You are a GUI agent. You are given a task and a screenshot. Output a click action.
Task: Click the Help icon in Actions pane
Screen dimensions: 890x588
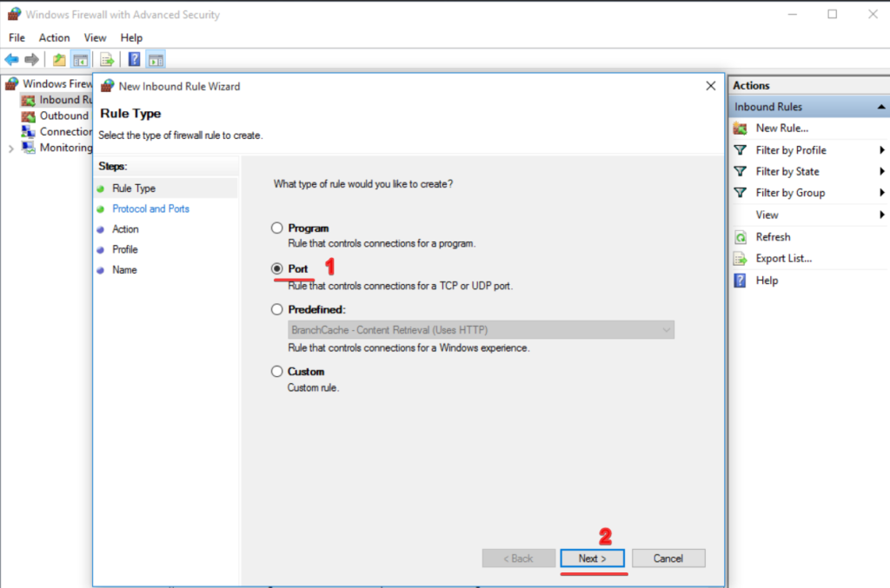click(x=741, y=281)
